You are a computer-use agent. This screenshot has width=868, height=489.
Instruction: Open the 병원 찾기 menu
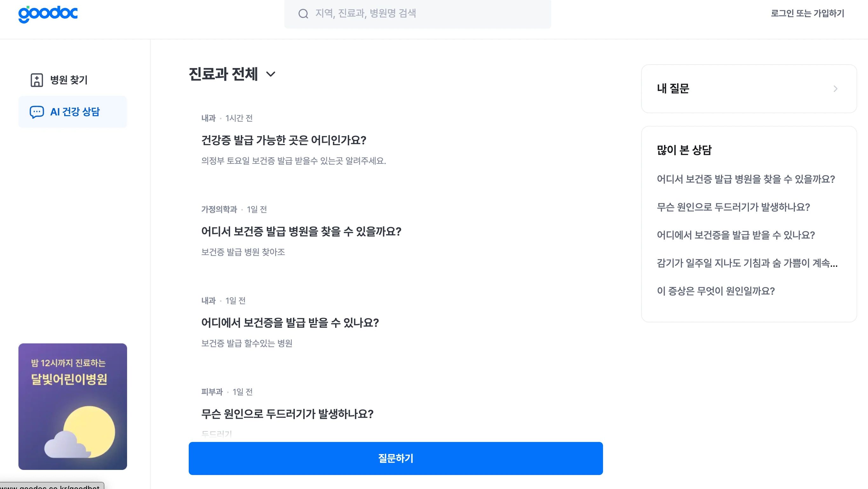coord(69,80)
